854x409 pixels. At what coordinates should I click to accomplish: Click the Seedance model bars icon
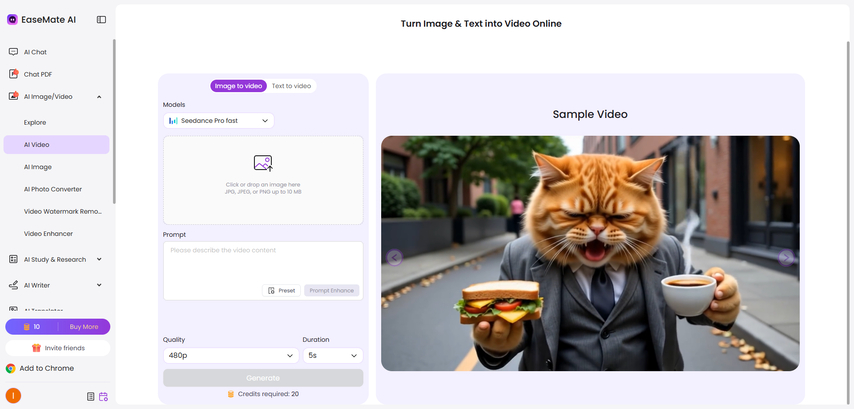(x=173, y=120)
